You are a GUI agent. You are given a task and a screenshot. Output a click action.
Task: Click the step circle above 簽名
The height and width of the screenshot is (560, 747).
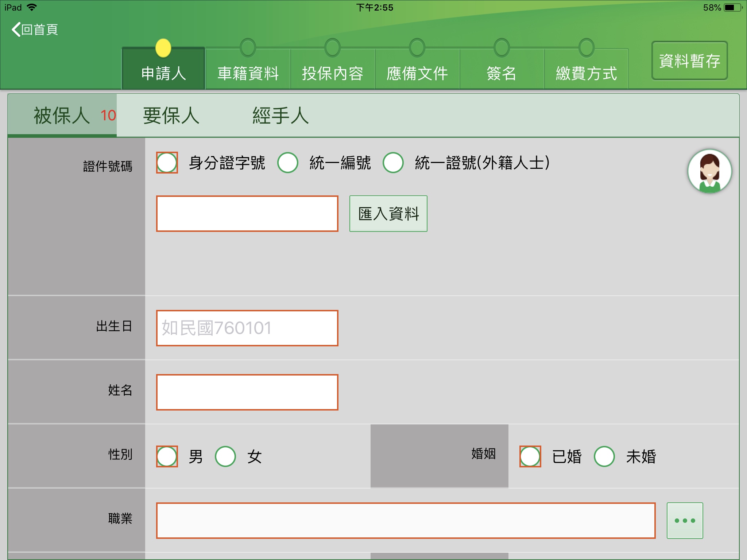(x=502, y=48)
